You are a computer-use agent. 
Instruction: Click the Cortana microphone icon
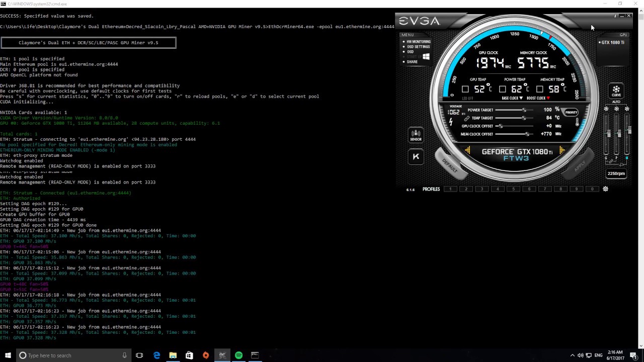(124, 355)
